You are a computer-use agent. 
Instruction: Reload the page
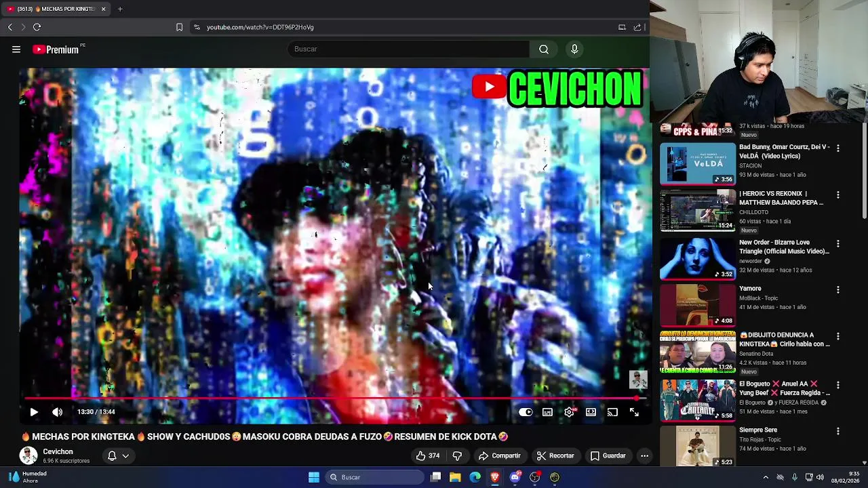coord(37,27)
